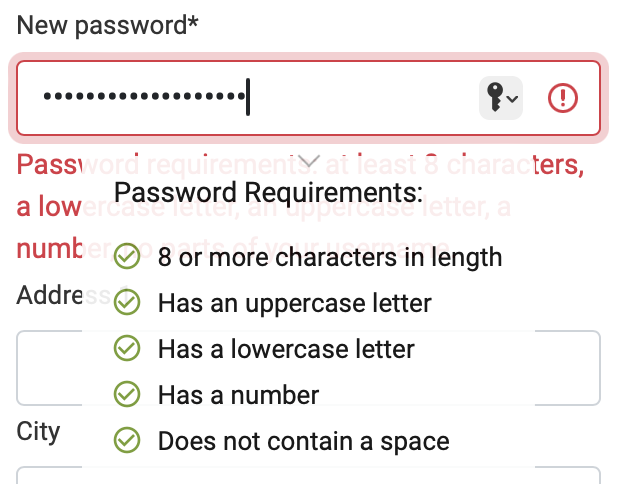Screen dimensions: 624x484
Task: Click the City field label
Action: [x=38, y=431]
